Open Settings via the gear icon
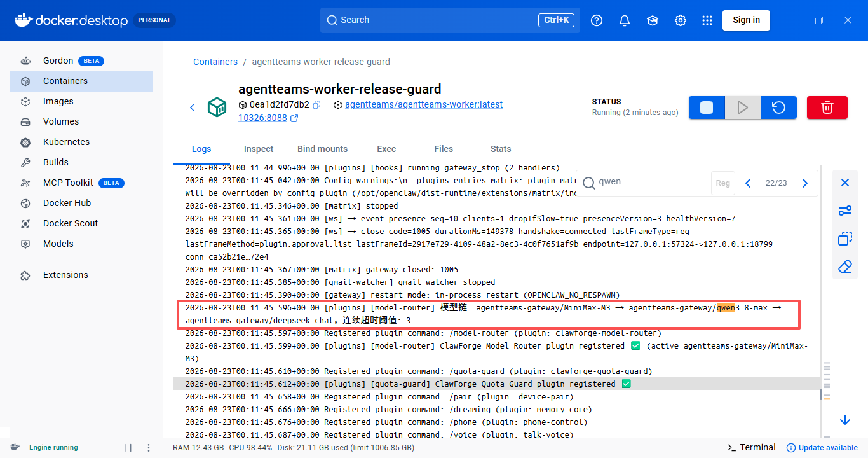 click(x=680, y=20)
